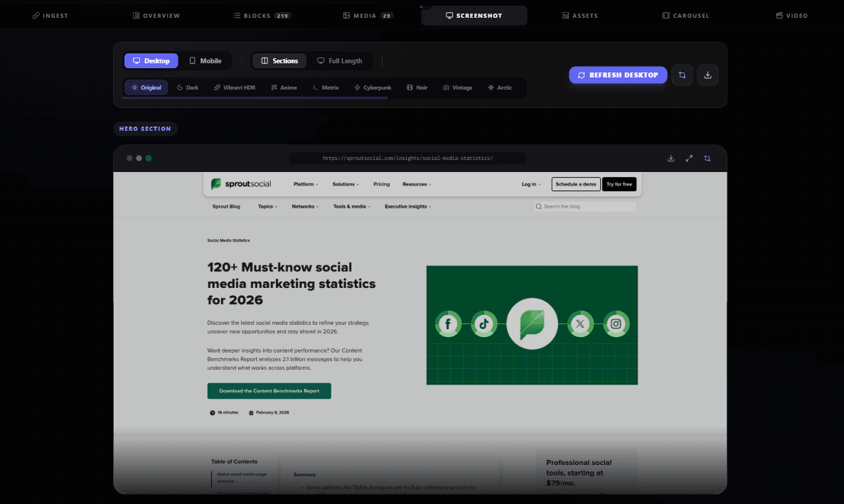Click the green window dot
Screen dimensions: 844x504
click(x=149, y=158)
